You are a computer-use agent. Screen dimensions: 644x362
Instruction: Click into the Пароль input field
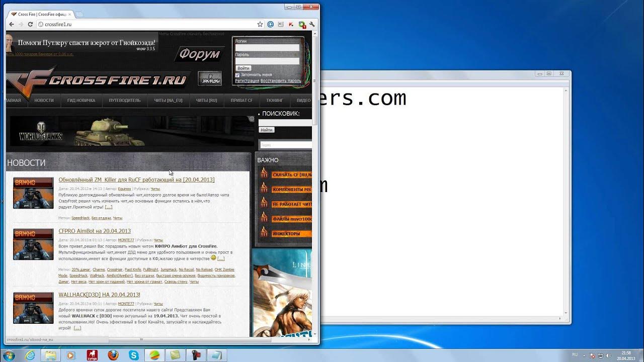(x=267, y=61)
